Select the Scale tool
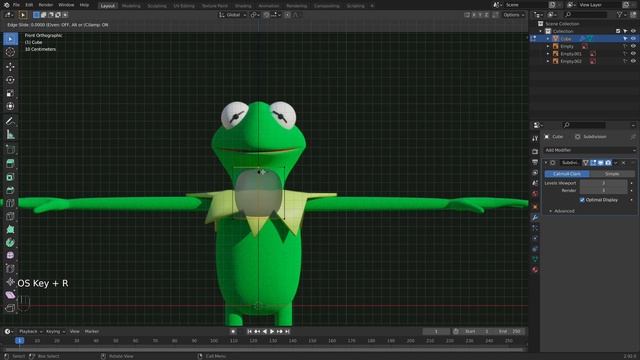Screen dimensions: 640x360 (x=10, y=93)
